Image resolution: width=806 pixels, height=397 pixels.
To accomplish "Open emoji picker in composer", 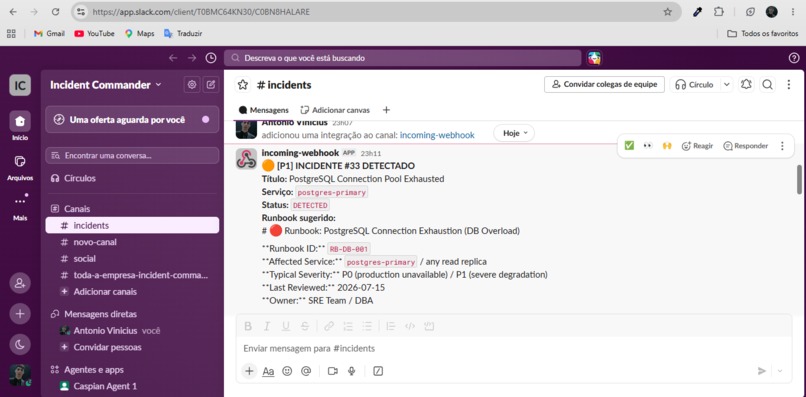I will click(x=287, y=371).
